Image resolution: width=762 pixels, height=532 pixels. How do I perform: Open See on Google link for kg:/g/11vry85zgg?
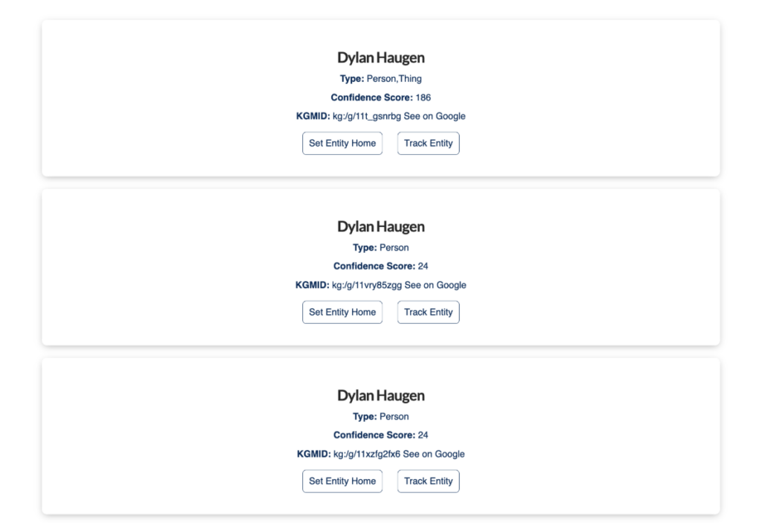(x=435, y=285)
